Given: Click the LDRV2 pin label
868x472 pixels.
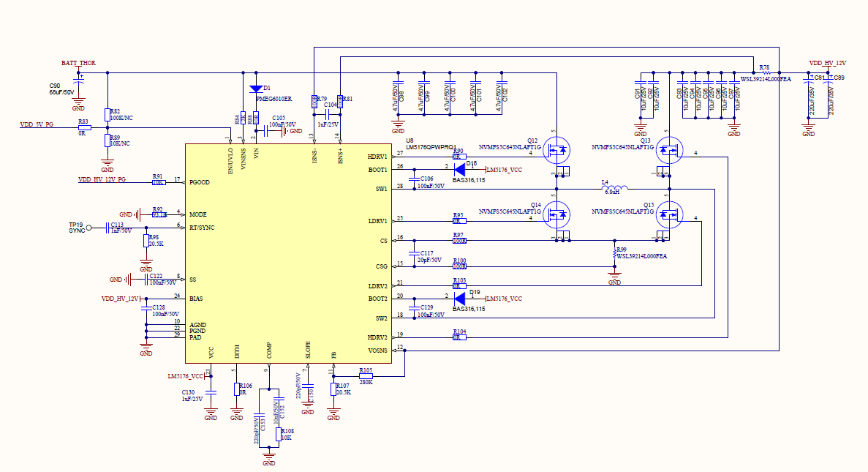Looking at the screenshot, I should click(x=377, y=286).
